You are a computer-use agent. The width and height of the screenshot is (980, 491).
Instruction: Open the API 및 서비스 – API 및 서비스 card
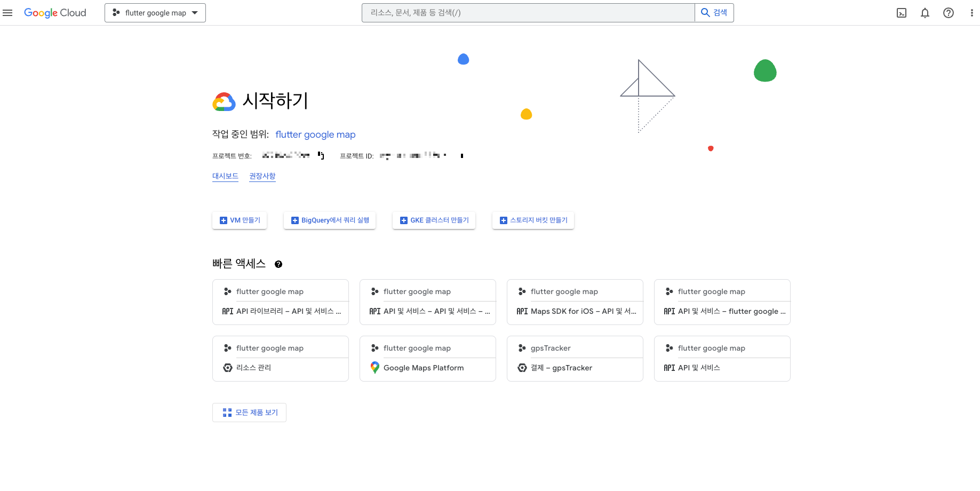coord(428,302)
